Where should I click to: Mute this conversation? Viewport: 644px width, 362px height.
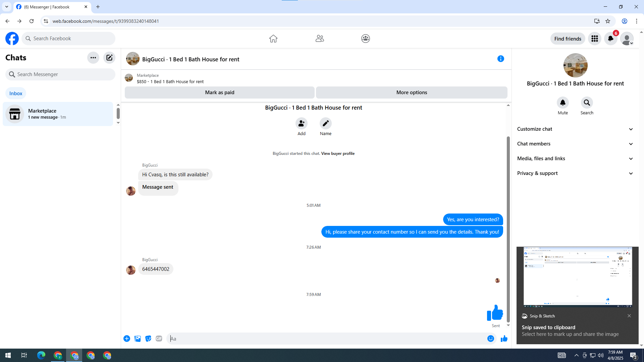[562, 103]
